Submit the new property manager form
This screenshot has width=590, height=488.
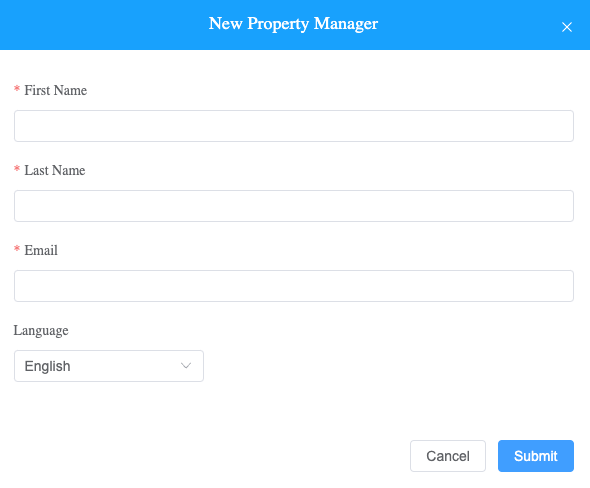(x=536, y=456)
